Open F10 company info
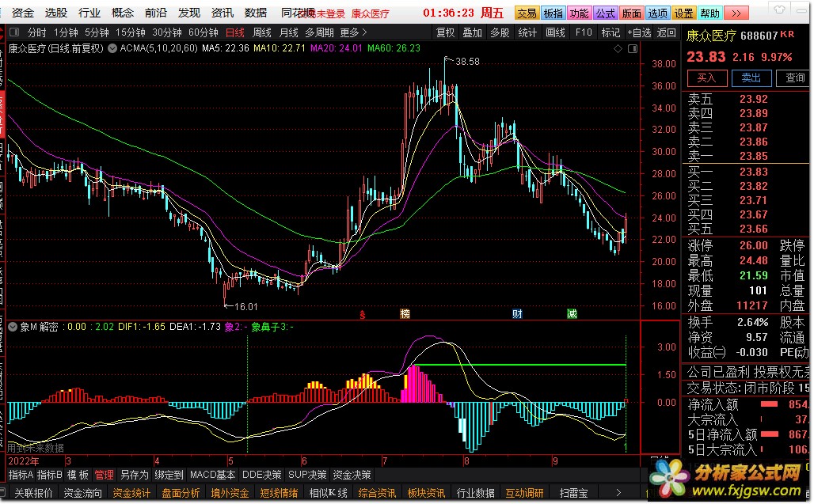This screenshot has width=814, height=504. (584, 32)
